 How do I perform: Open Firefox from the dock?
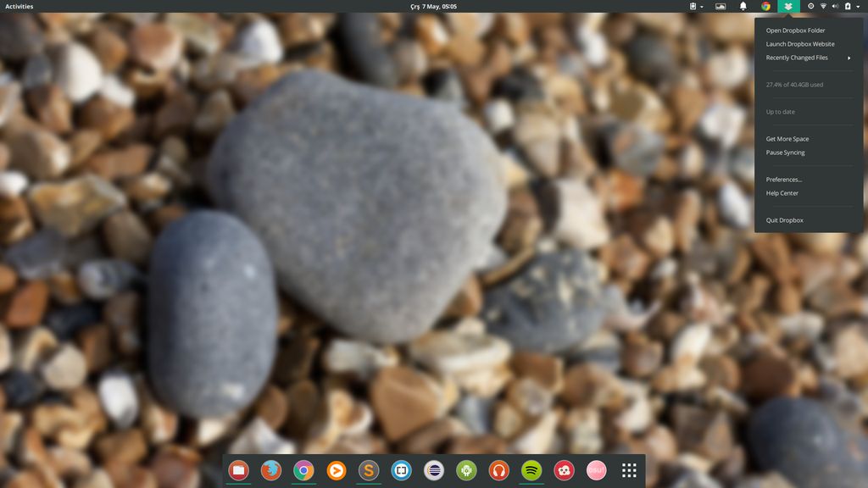tap(271, 470)
